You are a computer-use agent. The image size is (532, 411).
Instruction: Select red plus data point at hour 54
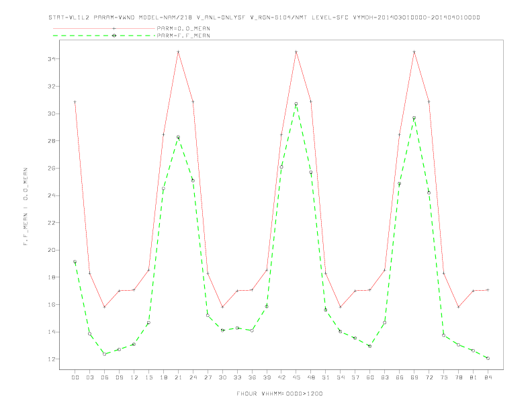click(341, 307)
